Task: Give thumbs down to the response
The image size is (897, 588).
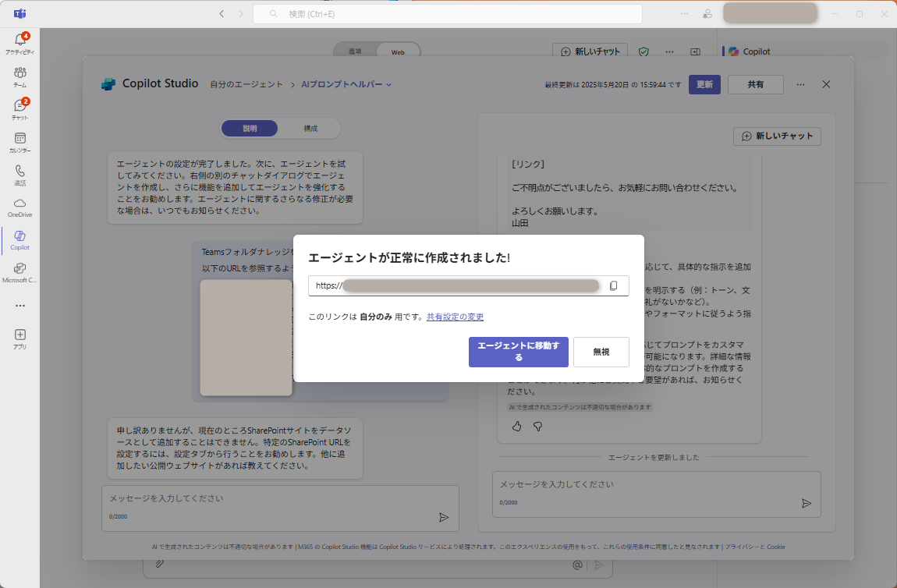Action: (537, 426)
